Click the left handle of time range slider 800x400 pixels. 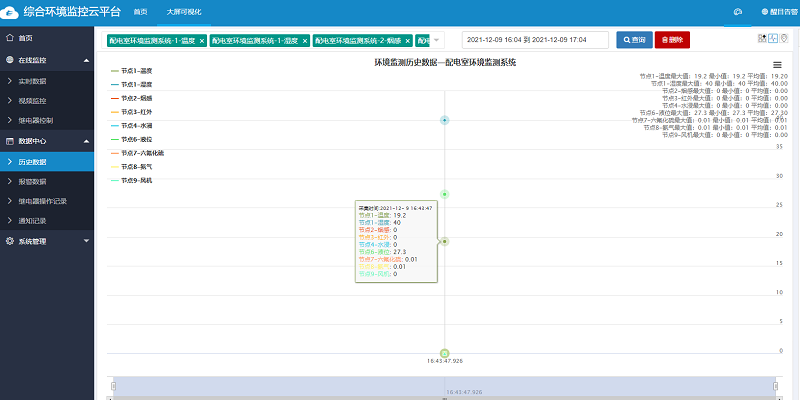(x=112, y=386)
